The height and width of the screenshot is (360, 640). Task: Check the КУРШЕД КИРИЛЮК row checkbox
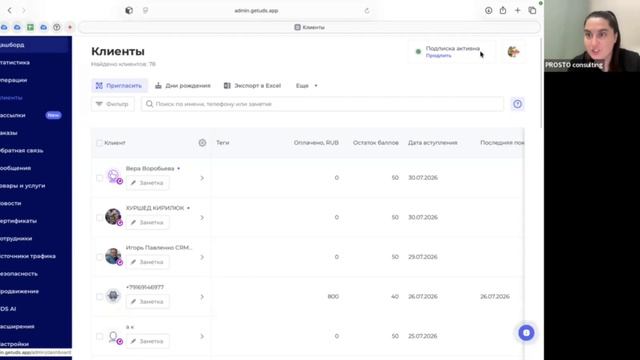[99, 218]
